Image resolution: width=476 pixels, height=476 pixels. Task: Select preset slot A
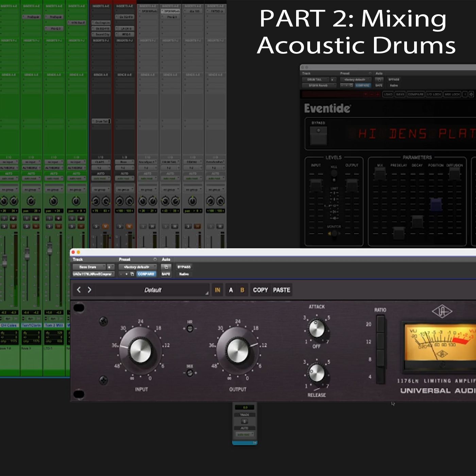pyautogui.click(x=231, y=290)
